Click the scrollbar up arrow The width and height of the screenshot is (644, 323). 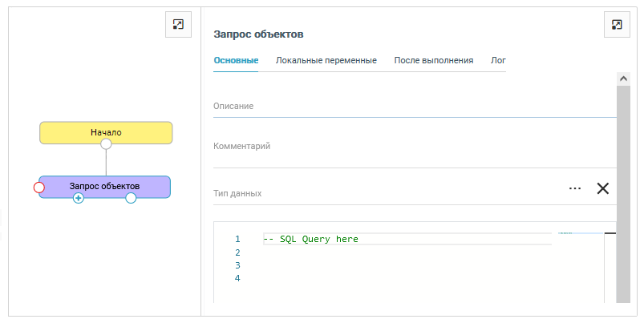[622, 79]
